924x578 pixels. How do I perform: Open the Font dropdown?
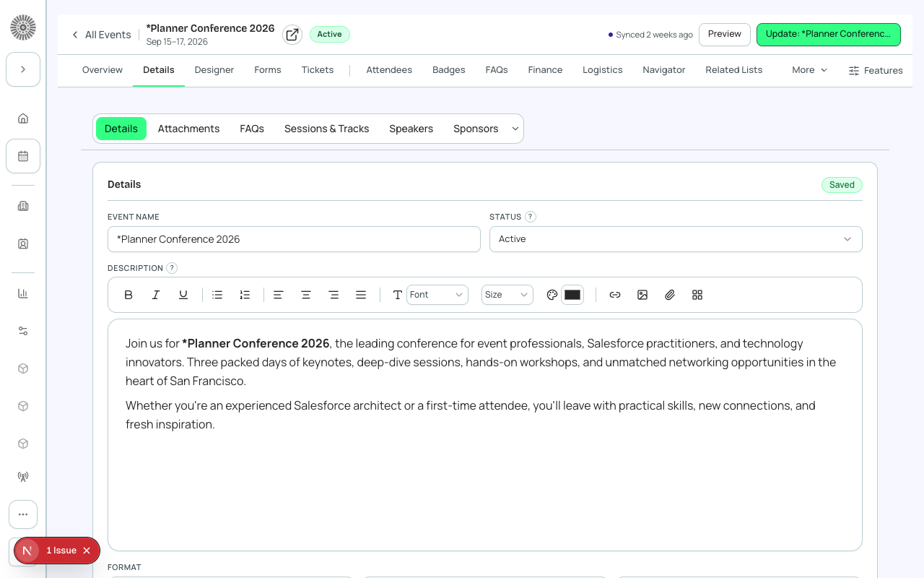[x=437, y=295]
